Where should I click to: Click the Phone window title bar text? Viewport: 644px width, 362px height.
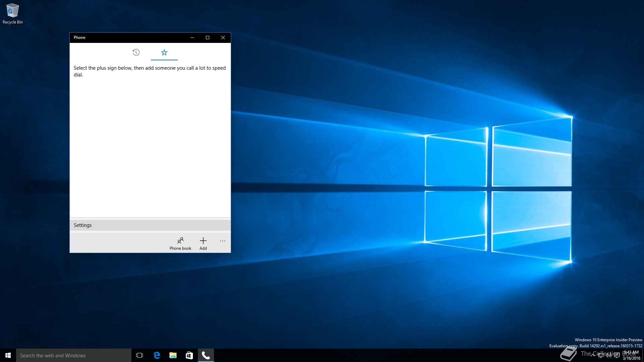coord(79,38)
